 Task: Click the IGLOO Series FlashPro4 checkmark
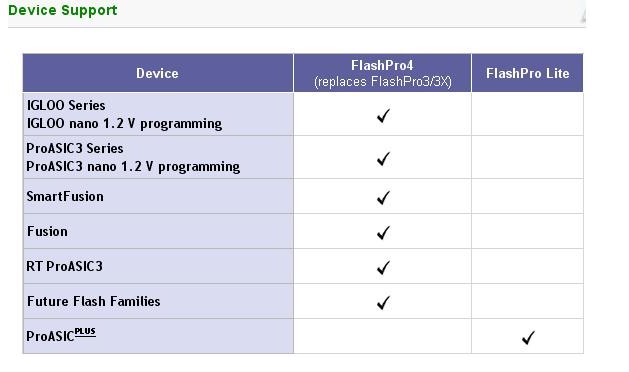[383, 116]
